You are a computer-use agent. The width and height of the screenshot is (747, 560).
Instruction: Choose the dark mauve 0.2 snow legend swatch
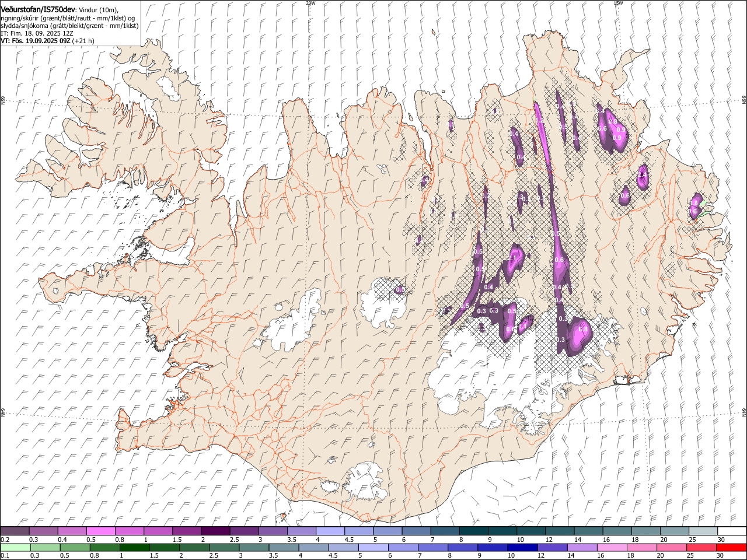[15, 531]
